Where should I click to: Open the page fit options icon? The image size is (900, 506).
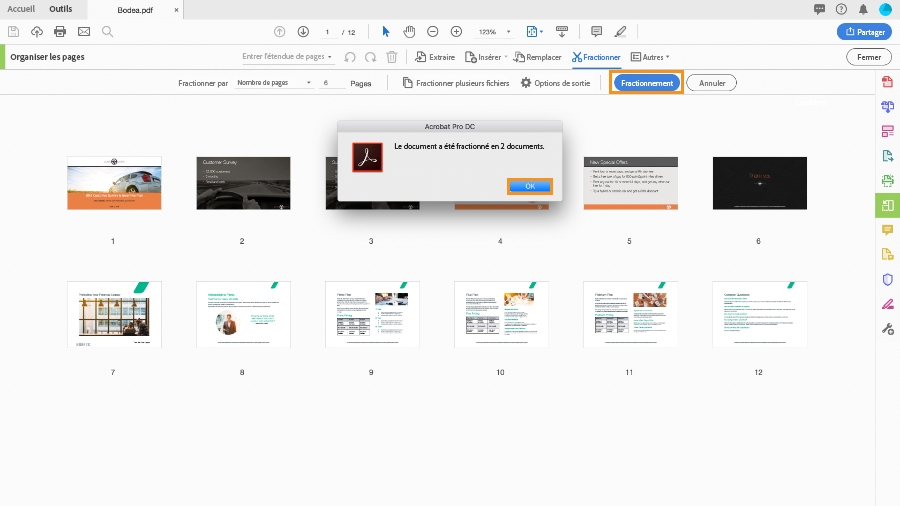click(534, 32)
